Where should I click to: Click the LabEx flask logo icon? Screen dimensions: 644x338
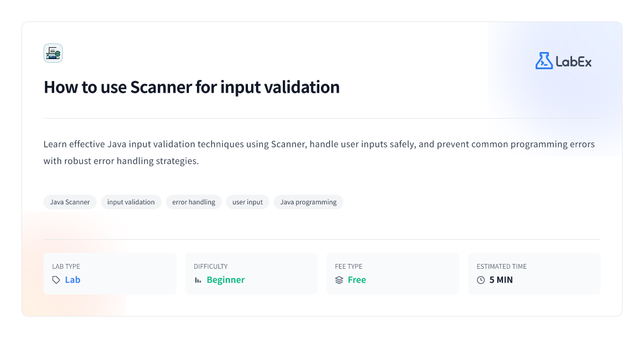coord(544,61)
